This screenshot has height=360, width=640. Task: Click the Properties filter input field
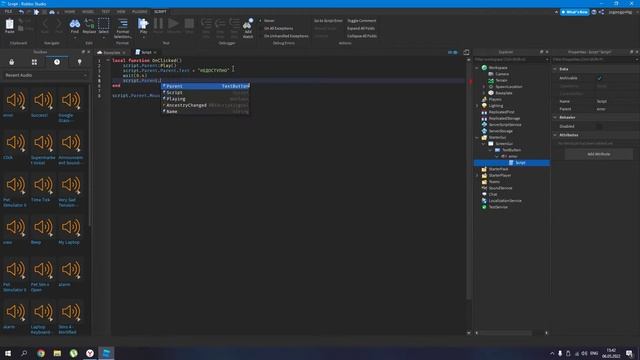pyautogui.click(x=595, y=60)
